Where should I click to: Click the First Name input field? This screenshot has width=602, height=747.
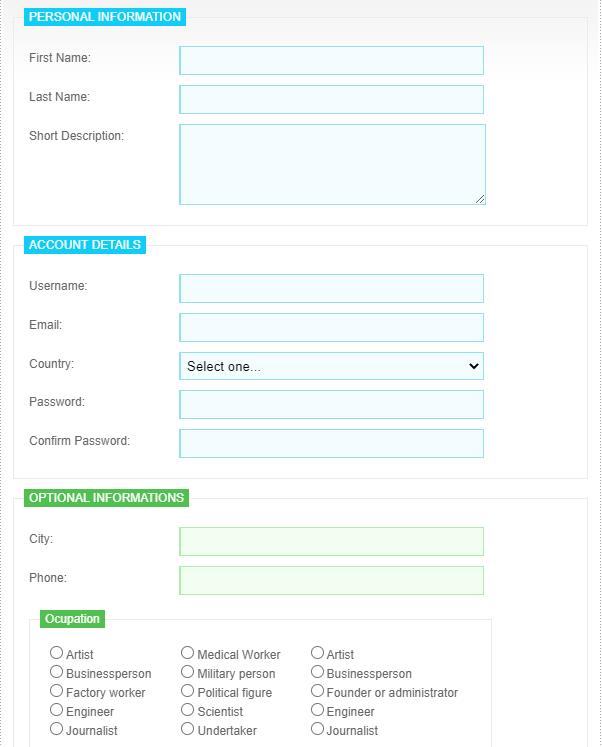(331, 61)
